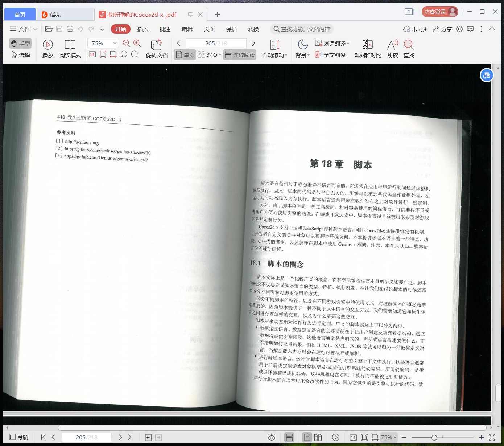Switch to 双页 two-page view

tap(209, 55)
